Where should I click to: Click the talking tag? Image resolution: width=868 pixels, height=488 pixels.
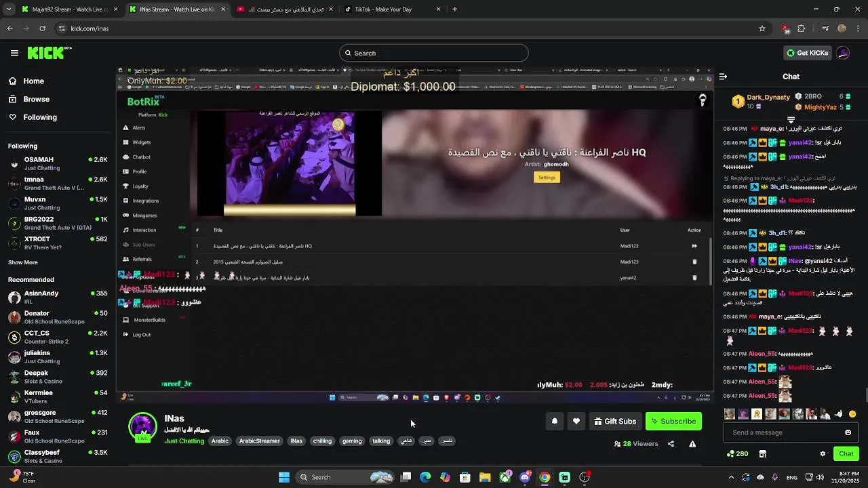click(x=381, y=441)
